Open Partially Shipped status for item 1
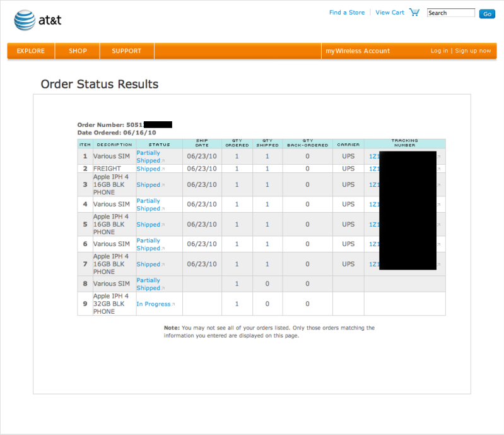This screenshot has height=435, width=504. coord(148,157)
